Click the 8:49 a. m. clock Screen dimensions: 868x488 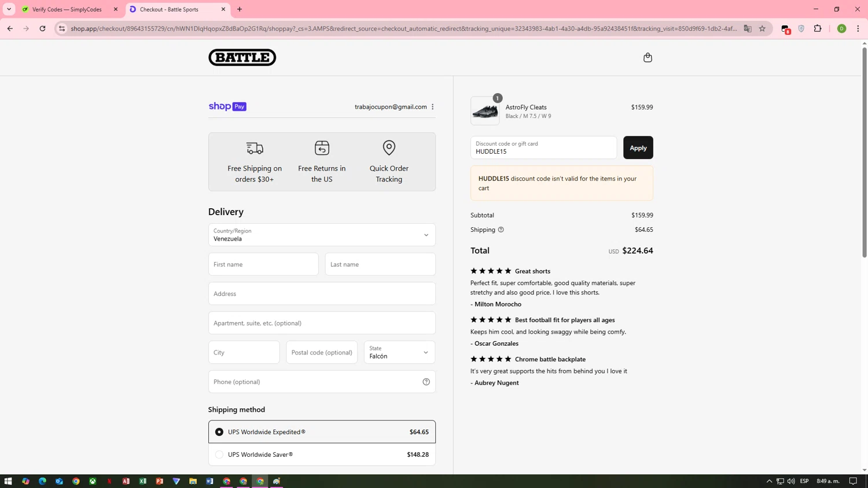[x=828, y=481]
